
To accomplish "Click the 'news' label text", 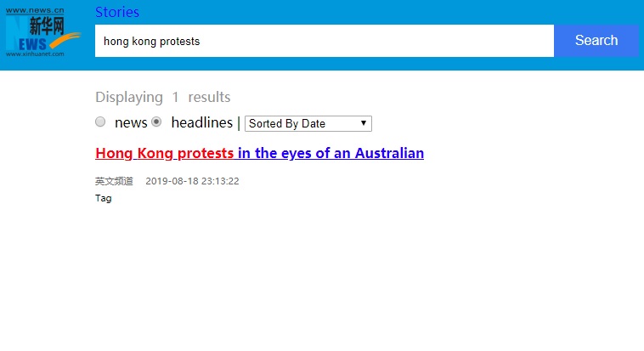I will click(131, 122).
